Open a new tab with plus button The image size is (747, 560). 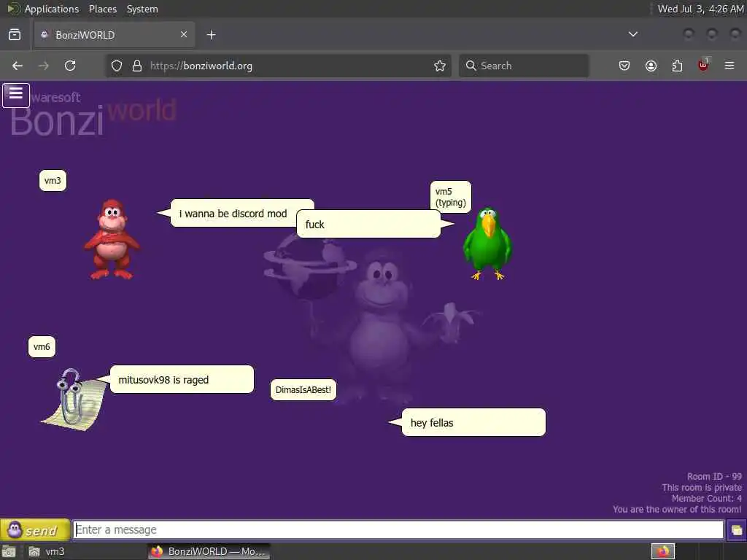[x=212, y=35]
